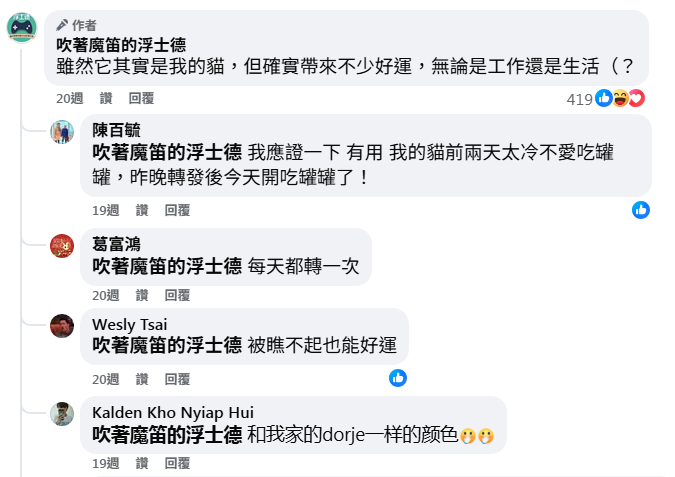Click tagged 吹著魔笛的浮士德 mention in 葛富鴻's reply

click(x=167, y=266)
